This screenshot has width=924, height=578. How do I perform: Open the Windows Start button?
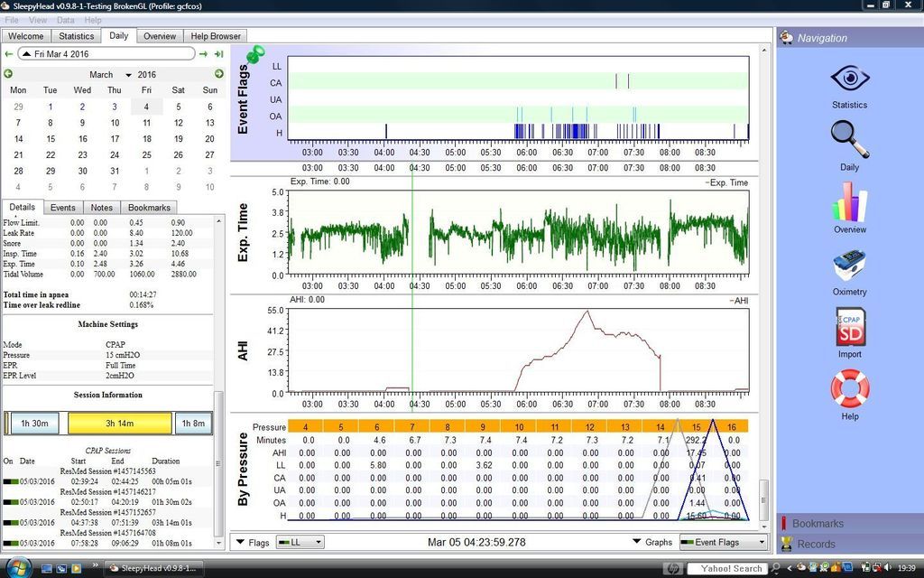point(18,567)
